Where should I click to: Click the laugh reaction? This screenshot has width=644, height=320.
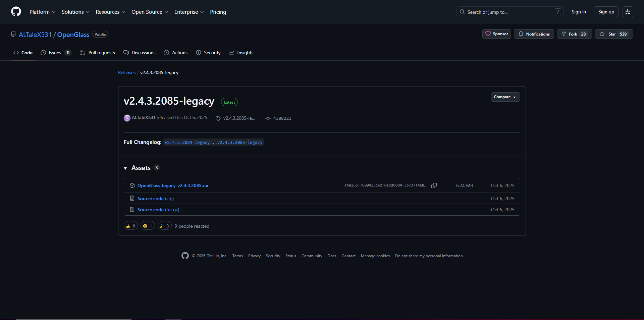click(148, 226)
